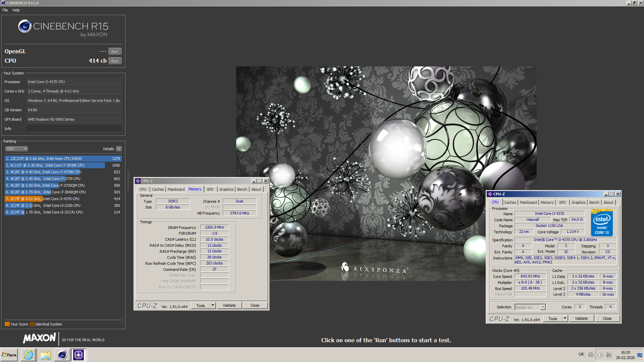Switch to CPU tab in Memory CPU-Z window
Screen dimensions: 644x362
143,189
